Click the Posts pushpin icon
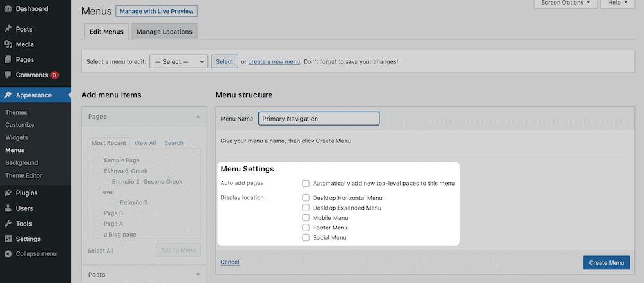 (x=8, y=29)
